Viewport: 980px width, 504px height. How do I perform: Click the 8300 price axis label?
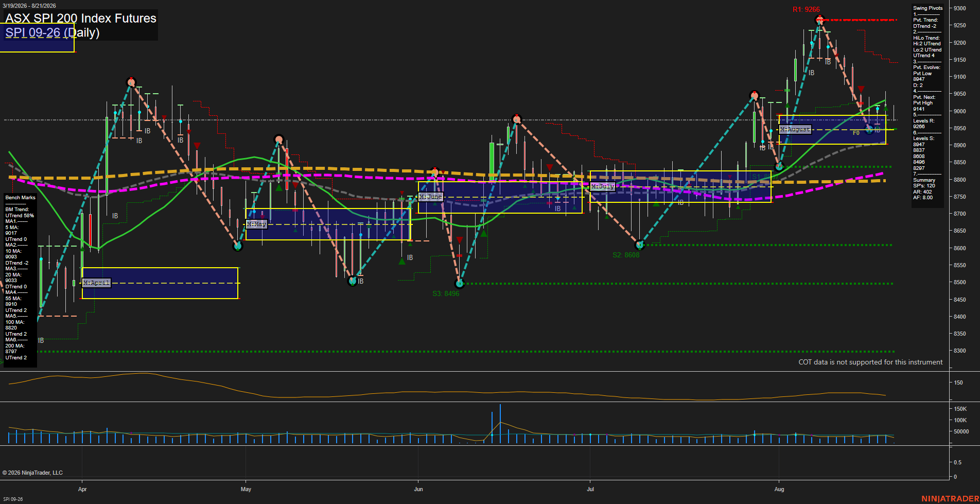(x=959, y=351)
